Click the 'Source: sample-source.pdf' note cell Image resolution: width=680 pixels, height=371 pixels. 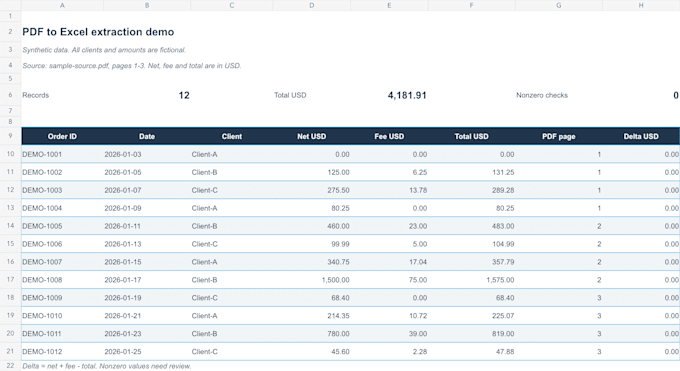tap(132, 66)
